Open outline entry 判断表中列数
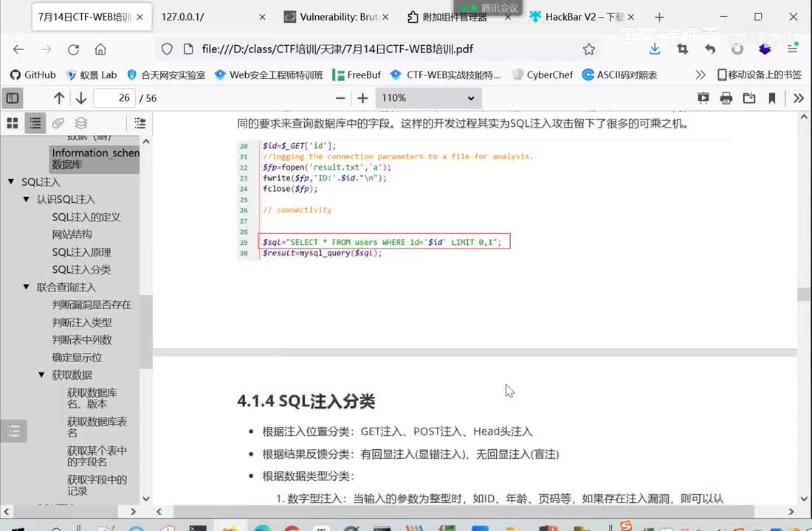Screen dimensions: 812x531 coord(82,340)
